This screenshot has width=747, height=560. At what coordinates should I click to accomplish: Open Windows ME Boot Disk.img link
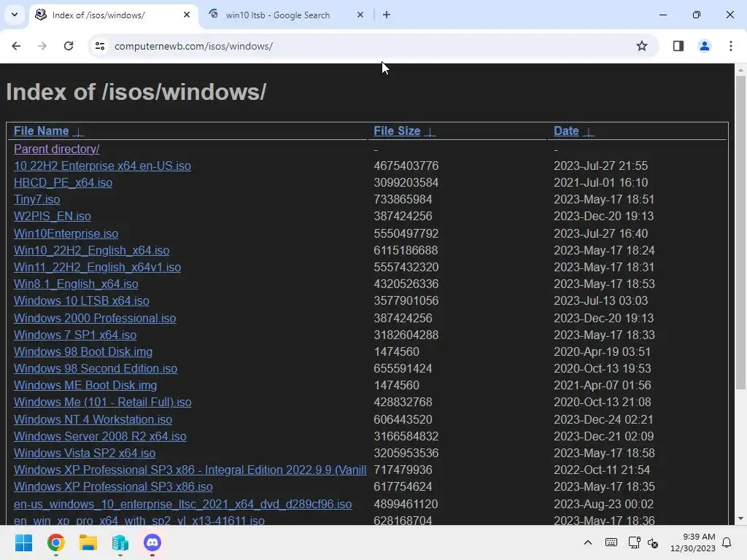[85, 385]
